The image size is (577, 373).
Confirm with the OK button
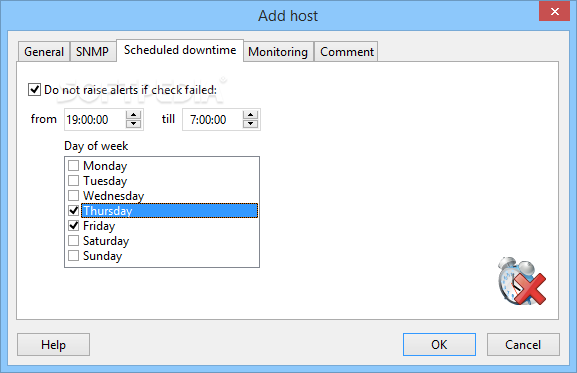[439, 345]
